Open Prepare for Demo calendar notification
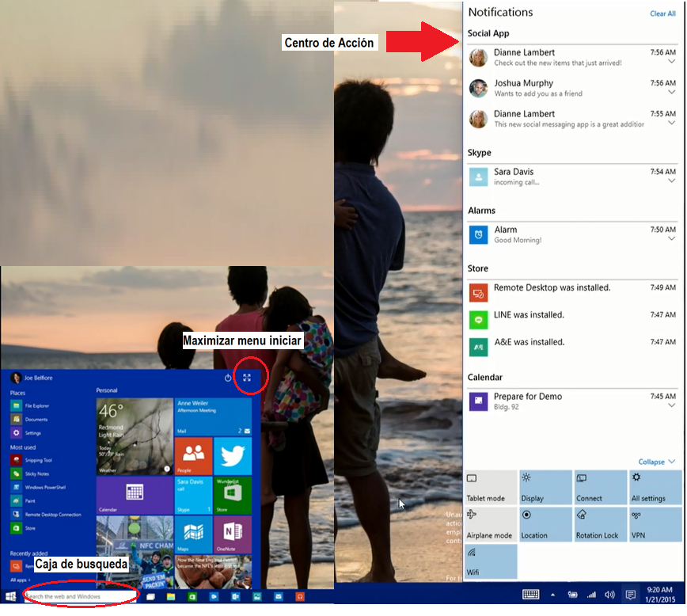The width and height of the screenshot is (687, 616). click(571, 401)
